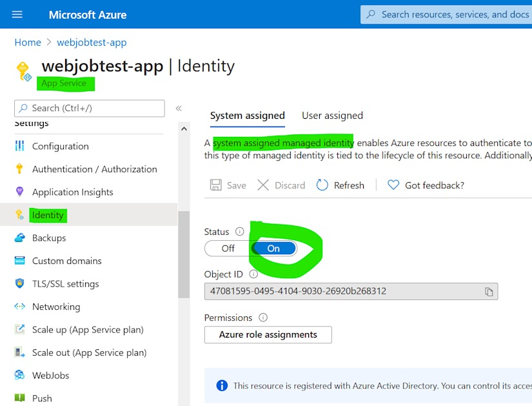Click the Save floppy disk icon
The width and height of the screenshot is (532, 406).
click(x=216, y=185)
